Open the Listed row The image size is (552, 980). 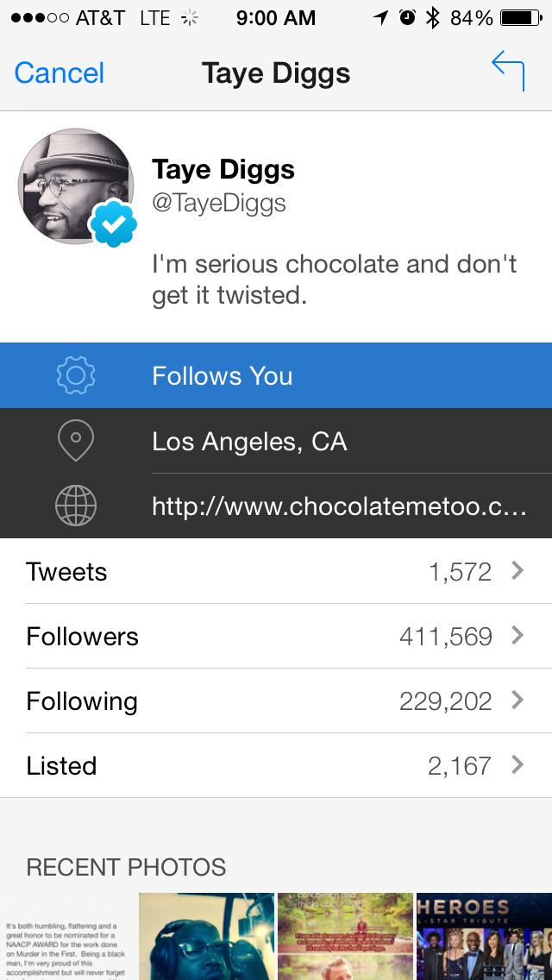point(276,765)
